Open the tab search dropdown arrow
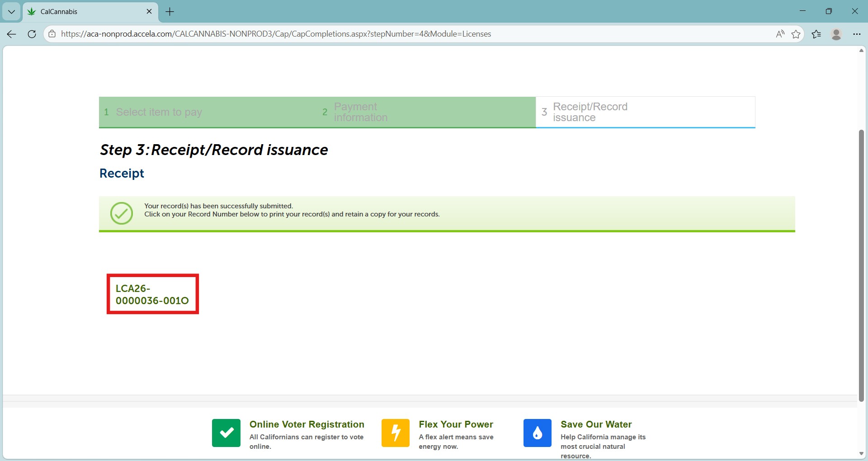 click(x=11, y=12)
